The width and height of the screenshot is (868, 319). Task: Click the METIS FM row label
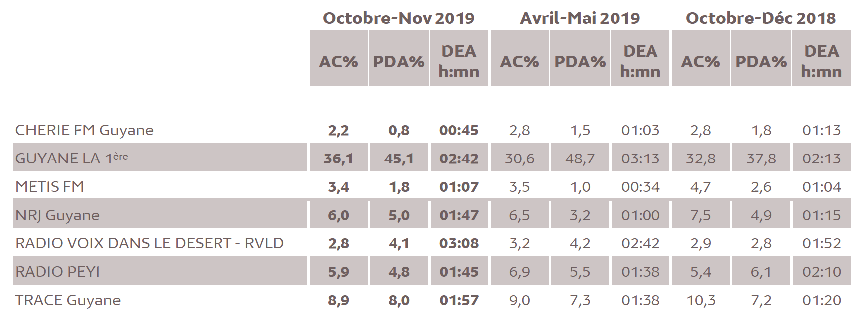pos(50,187)
